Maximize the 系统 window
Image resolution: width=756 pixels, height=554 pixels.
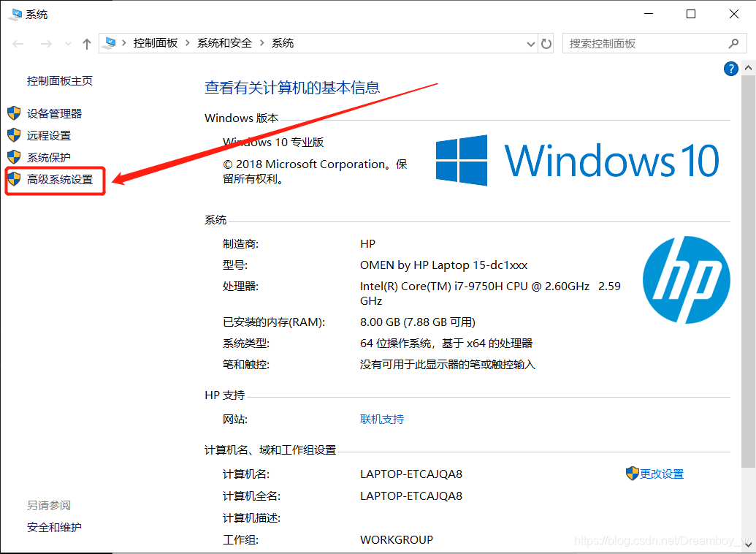point(691,14)
